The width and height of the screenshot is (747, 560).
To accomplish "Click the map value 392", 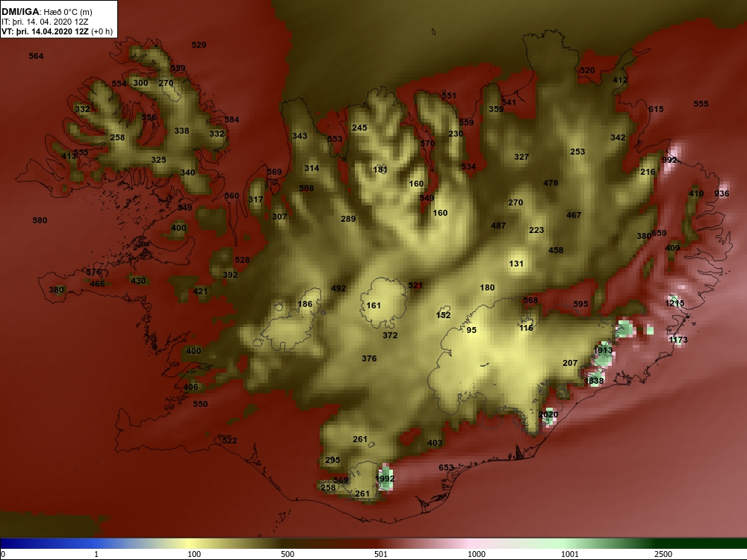I will click(x=230, y=275).
